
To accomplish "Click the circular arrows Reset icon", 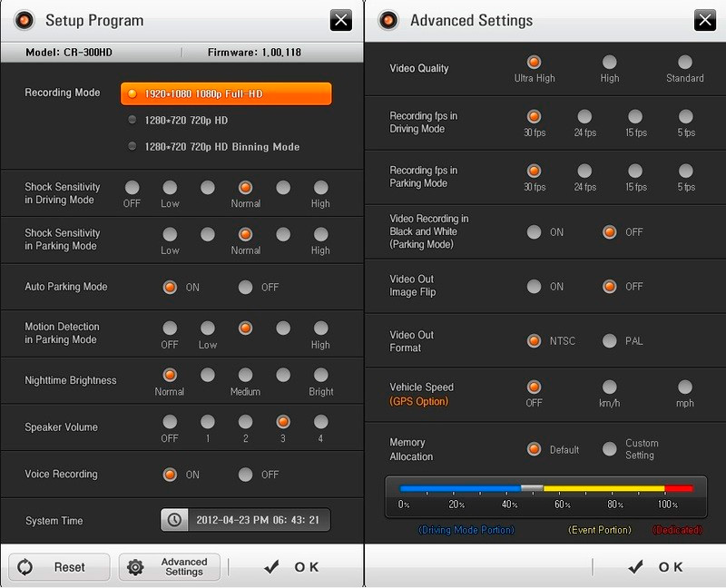I will (25, 567).
